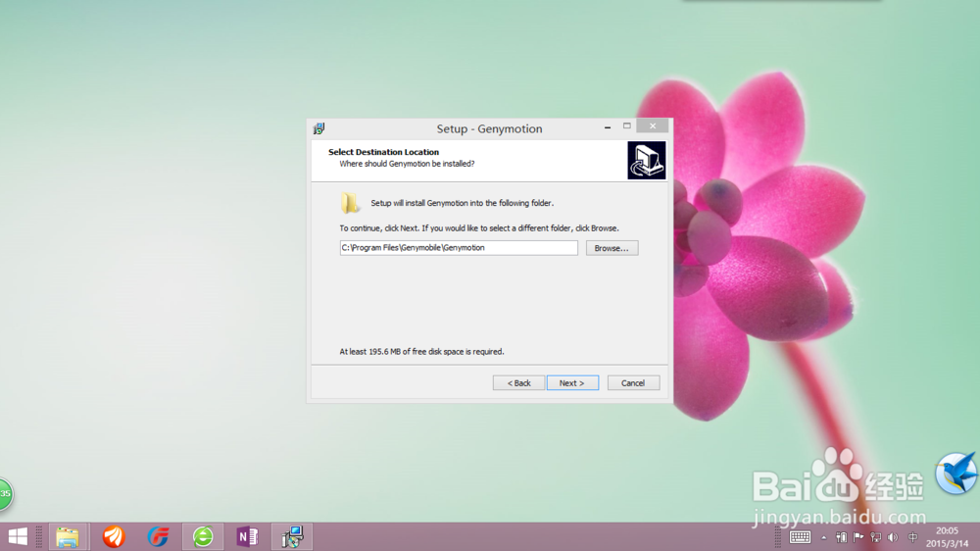Click the installation path input field
This screenshot has width=980, height=551.
pyautogui.click(x=459, y=248)
